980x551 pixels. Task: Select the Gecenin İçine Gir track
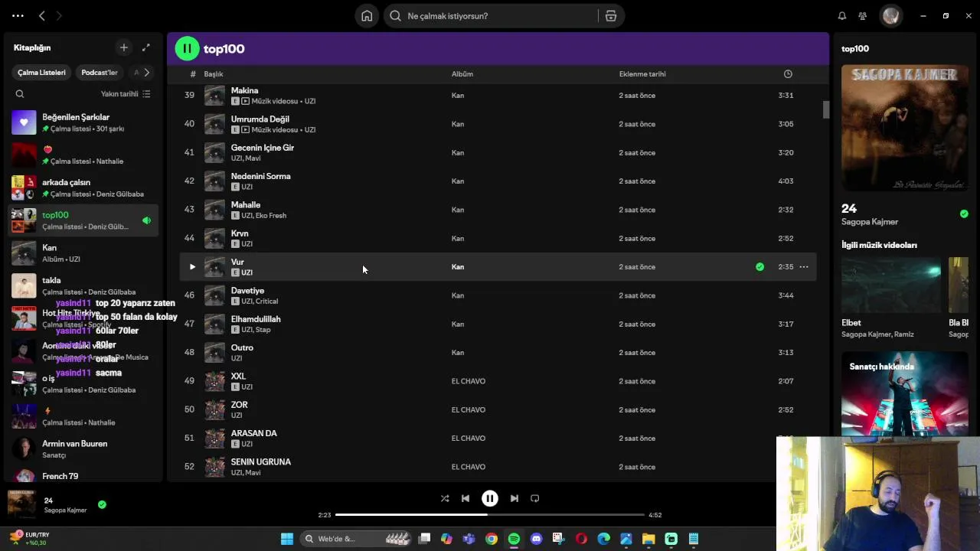pyautogui.click(x=263, y=148)
